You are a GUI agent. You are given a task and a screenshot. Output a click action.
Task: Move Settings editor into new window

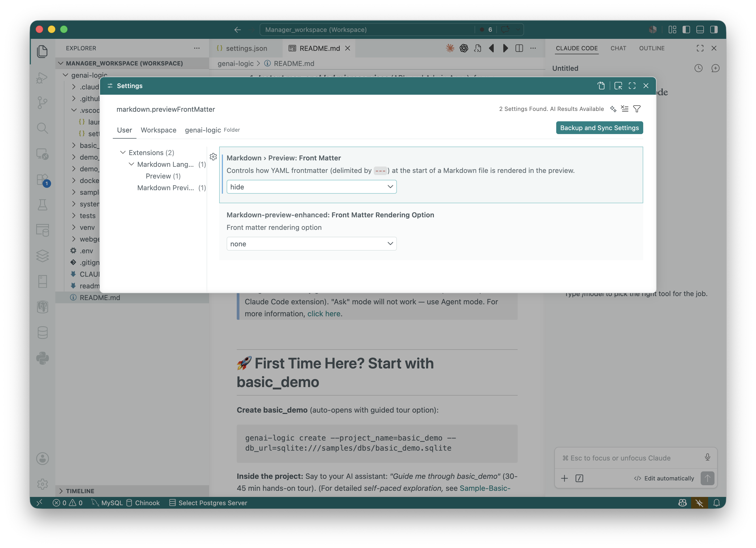click(x=618, y=86)
